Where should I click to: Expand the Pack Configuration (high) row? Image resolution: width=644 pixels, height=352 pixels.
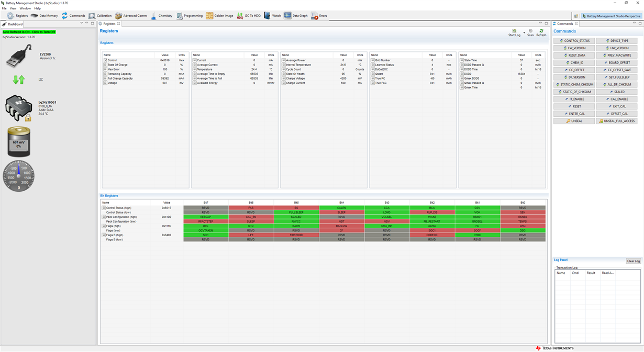pyautogui.click(x=104, y=217)
